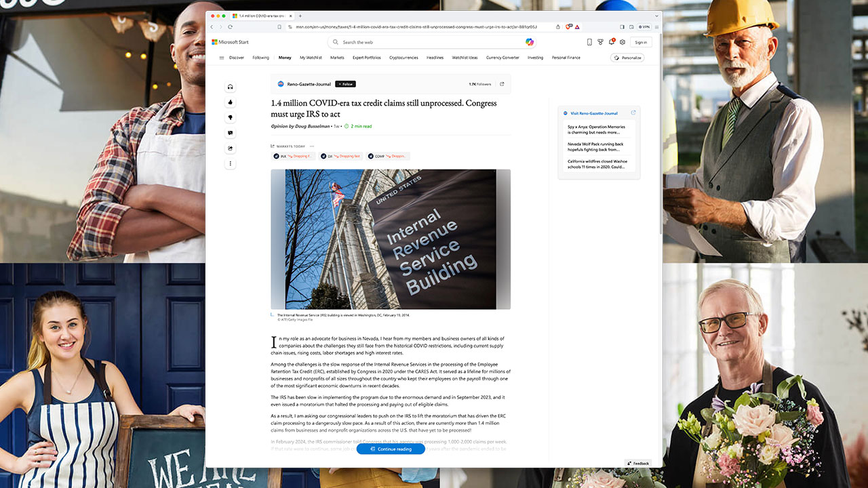The width and height of the screenshot is (868, 488).
Task: Click the browser share icon in URL bar
Action: (x=558, y=26)
